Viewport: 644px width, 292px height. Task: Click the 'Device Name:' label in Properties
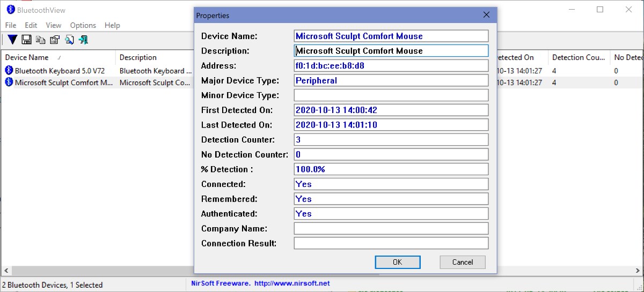tap(229, 36)
